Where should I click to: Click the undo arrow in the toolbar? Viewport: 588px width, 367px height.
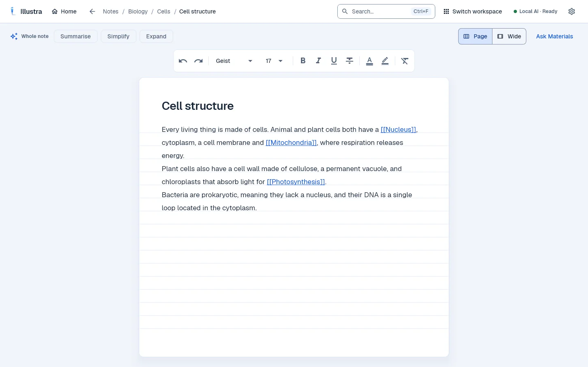[183, 61]
